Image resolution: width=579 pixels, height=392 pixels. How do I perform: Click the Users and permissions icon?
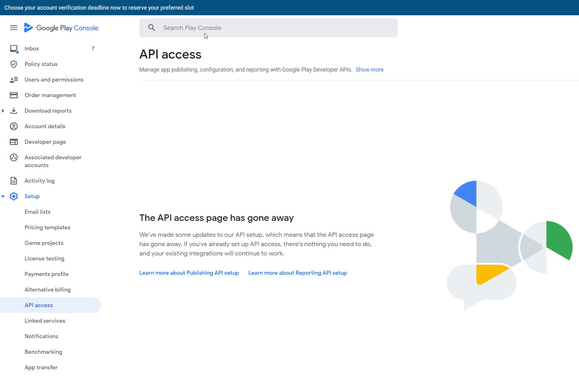(14, 80)
